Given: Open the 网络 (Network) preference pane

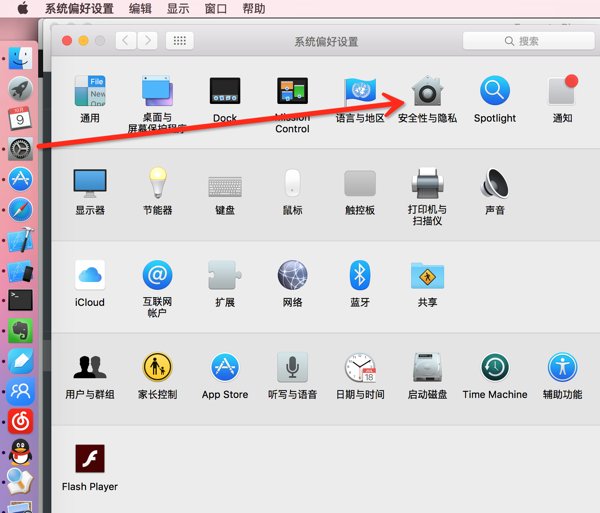Looking at the screenshot, I should (x=292, y=275).
